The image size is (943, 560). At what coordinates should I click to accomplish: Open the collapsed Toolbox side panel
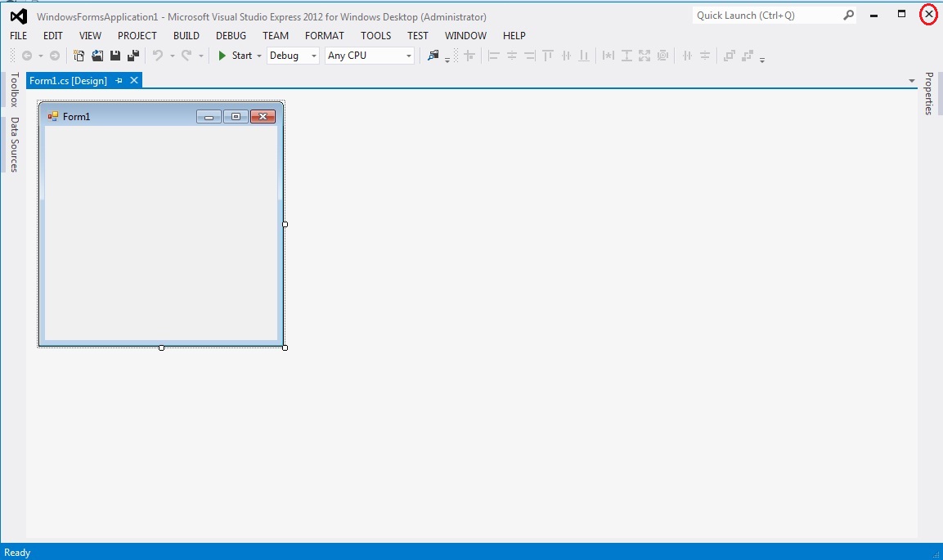click(13, 90)
